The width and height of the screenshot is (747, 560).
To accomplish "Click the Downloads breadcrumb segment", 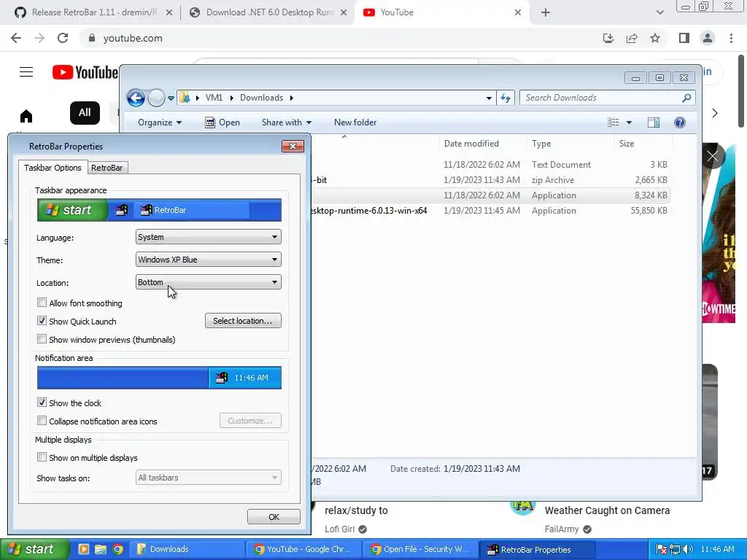I will [262, 98].
